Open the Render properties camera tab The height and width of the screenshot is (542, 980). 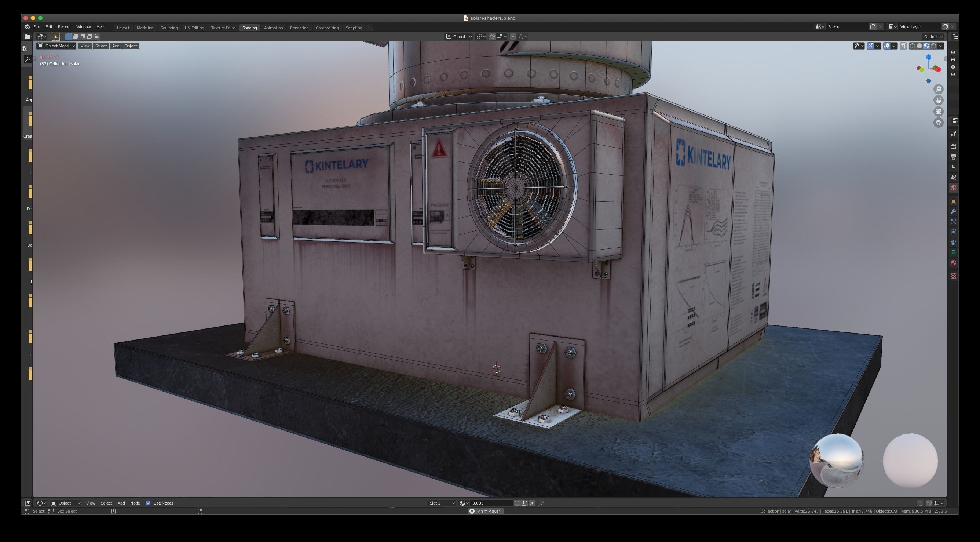click(x=953, y=146)
